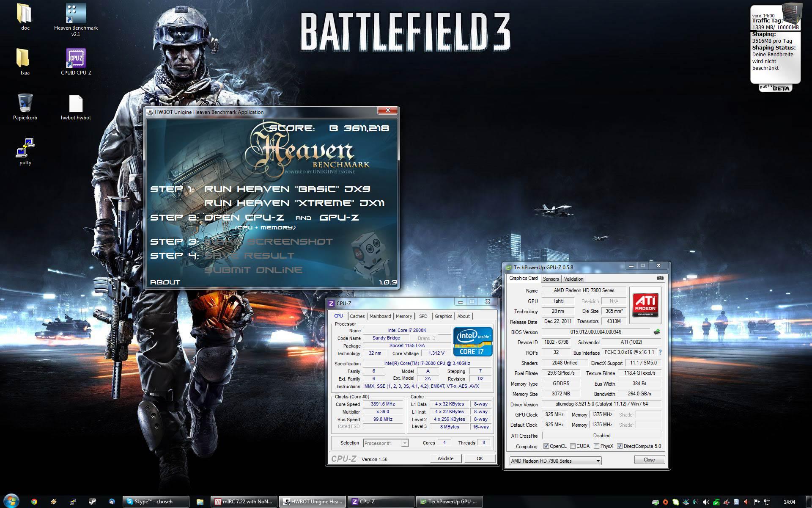Open Steam from the taskbar

pyautogui.click(x=92, y=502)
